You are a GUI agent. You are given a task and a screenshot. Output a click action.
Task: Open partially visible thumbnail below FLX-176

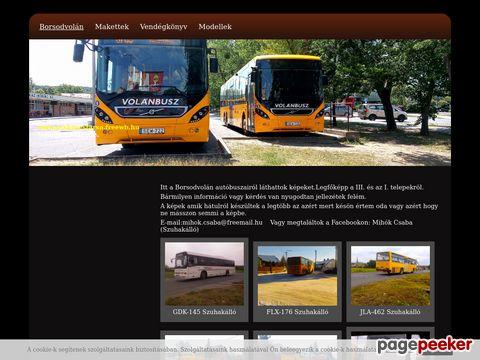coord(297,337)
